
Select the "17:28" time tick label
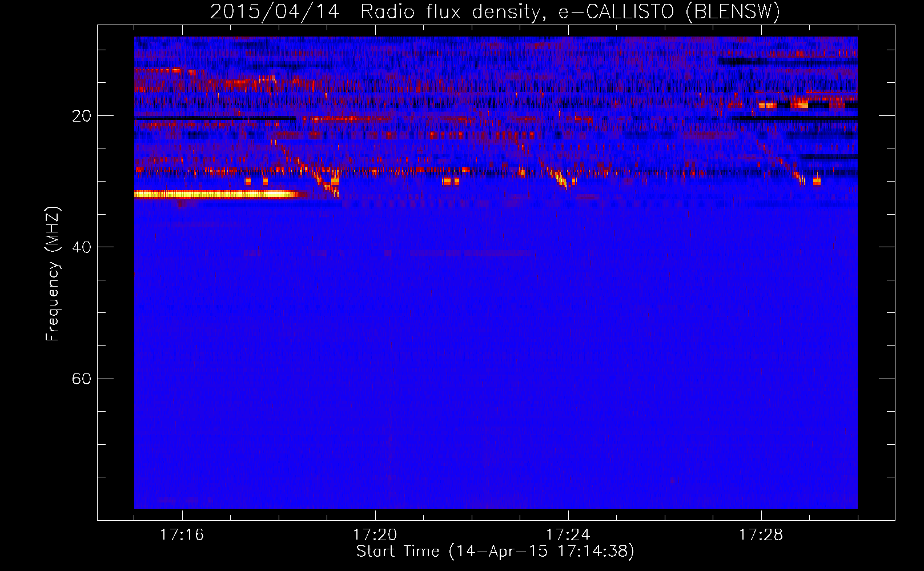tap(761, 535)
